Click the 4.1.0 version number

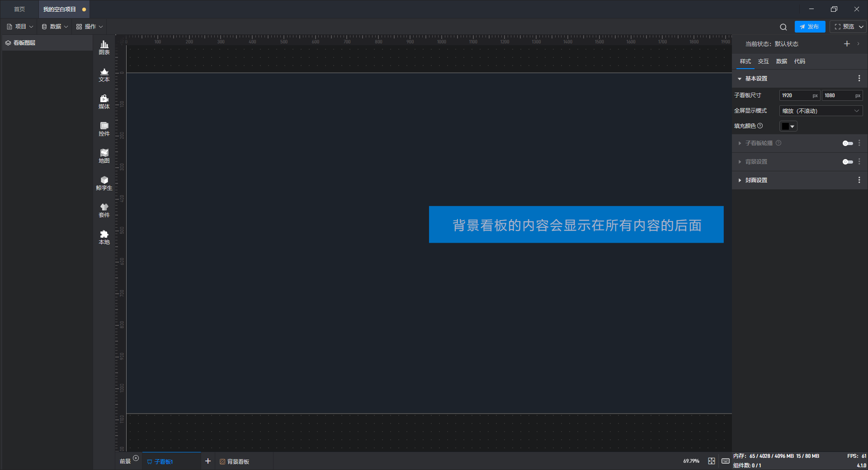[861, 465]
